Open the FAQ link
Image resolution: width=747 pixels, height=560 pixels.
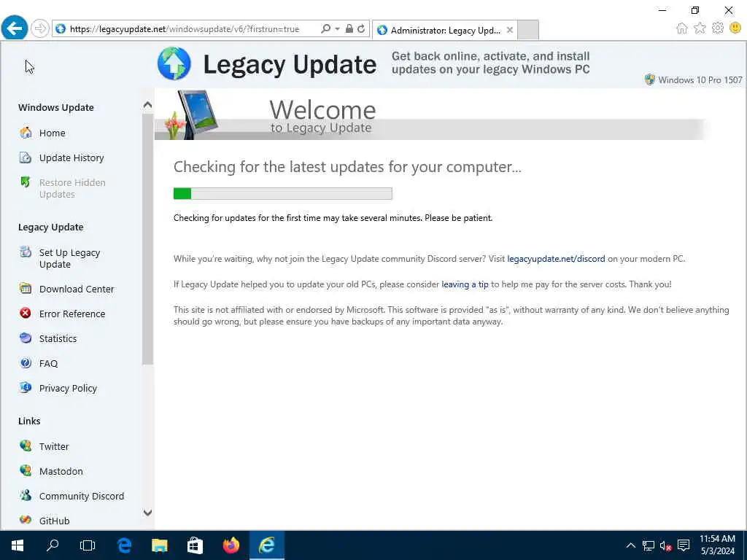[x=49, y=363]
